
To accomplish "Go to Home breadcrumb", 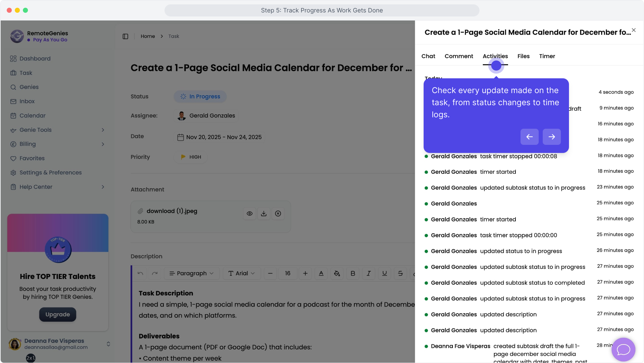I will coord(148,36).
